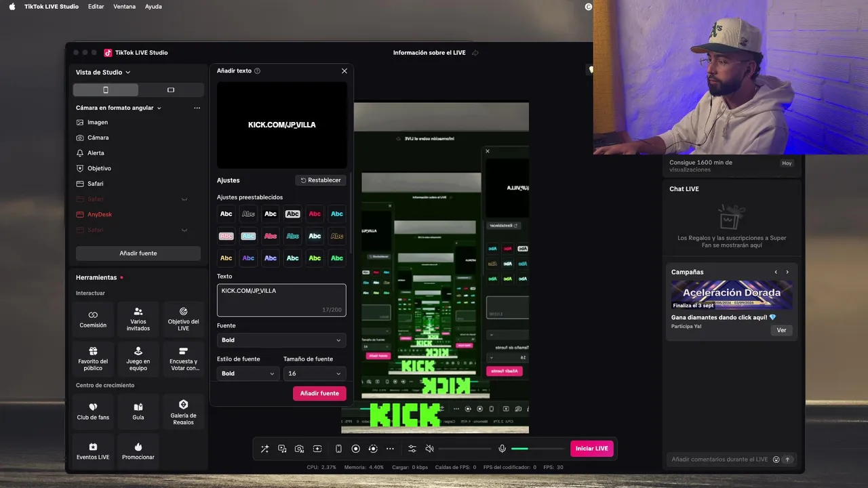The image size is (868, 488).
Task: Open the Coemisión tool
Action: (93, 319)
